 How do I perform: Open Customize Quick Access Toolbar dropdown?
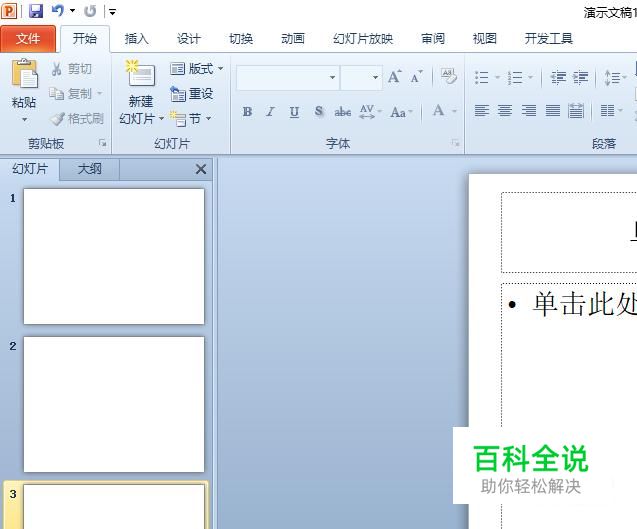click(113, 12)
